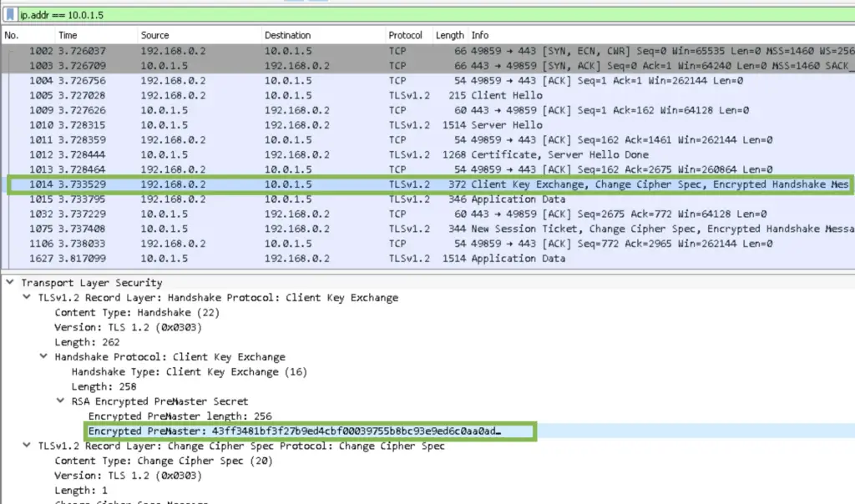Select packet 1009 ACK row
The width and height of the screenshot is (855, 504).
coord(428,110)
